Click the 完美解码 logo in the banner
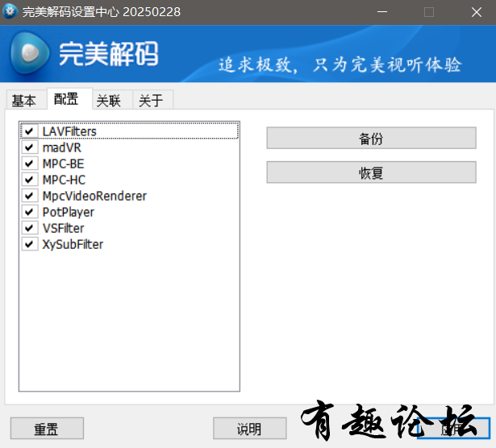Viewport: 496px width, 448px height. 85,53
